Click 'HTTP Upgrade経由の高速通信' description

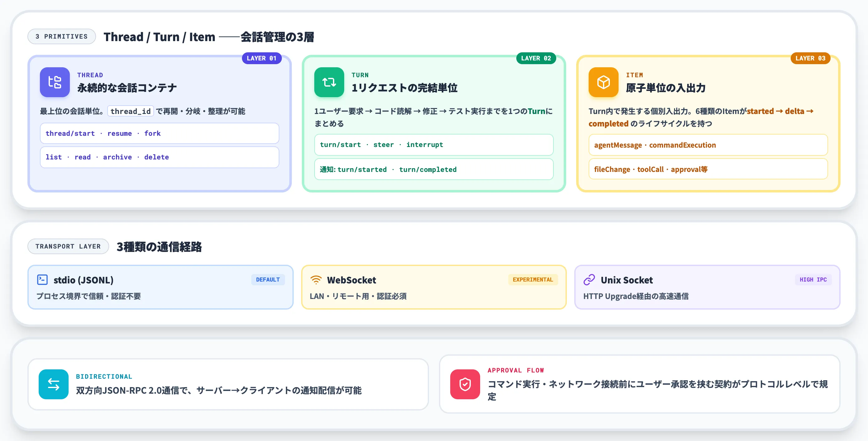(636, 296)
